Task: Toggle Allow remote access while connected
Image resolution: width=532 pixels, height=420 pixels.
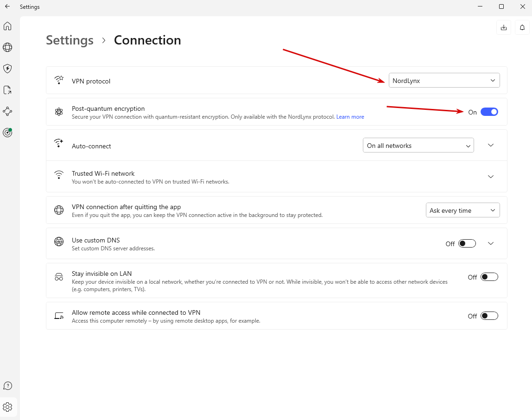Action: [489, 316]
